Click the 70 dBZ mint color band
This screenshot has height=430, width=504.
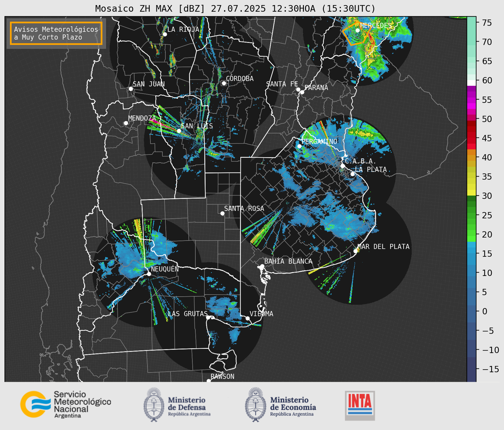tap(471, 42)
